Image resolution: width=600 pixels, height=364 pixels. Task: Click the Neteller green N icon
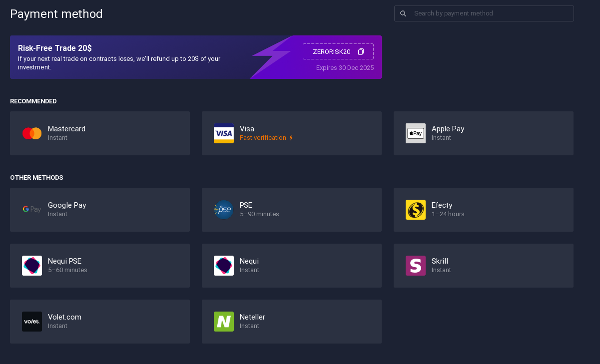coord(224,322)
